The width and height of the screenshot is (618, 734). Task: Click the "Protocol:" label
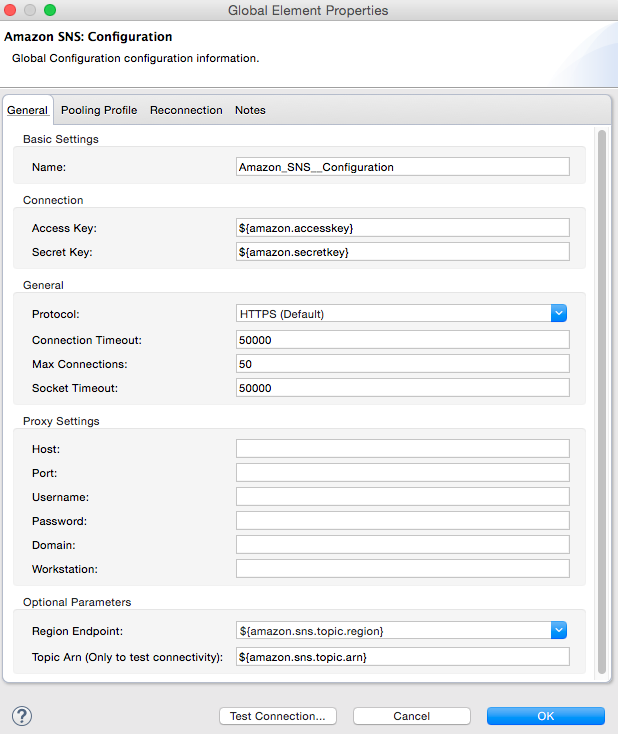coord(56,314)
